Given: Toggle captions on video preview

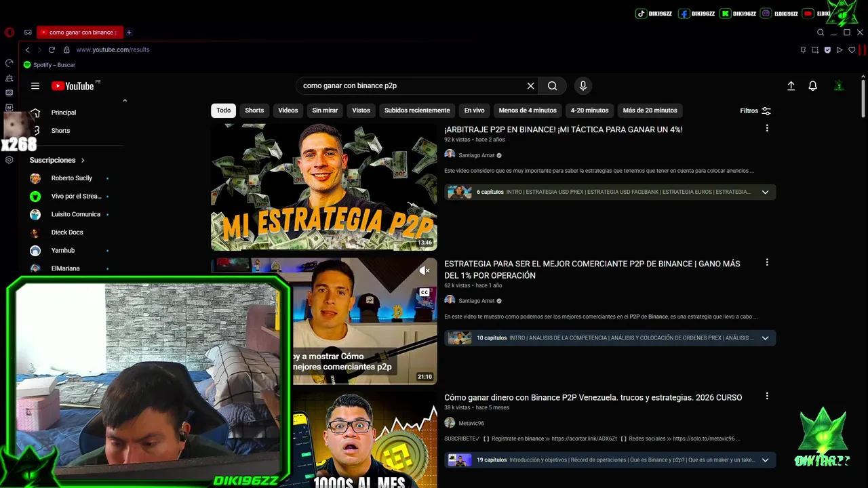Looking at the screenshot, I should coord(425,292).
